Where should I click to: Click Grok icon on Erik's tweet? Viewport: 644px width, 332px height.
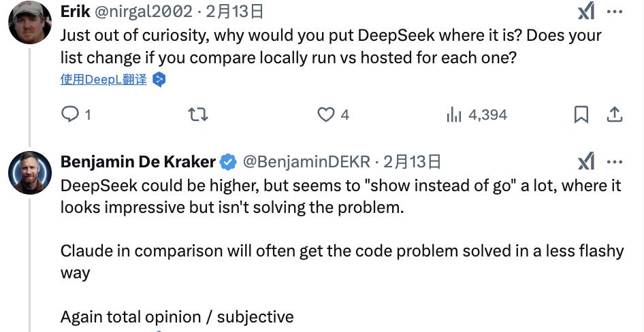click(586, 11)
